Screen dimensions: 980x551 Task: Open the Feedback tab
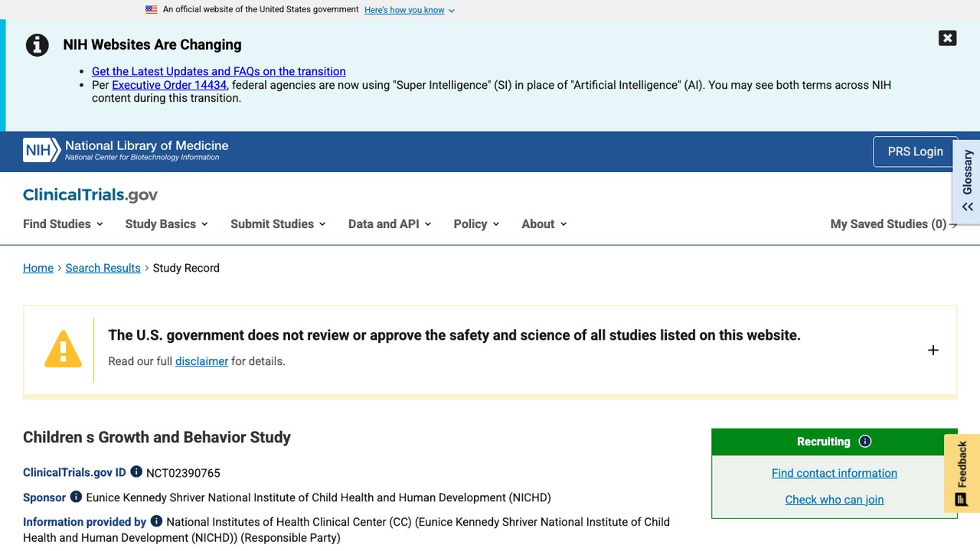point(962,473)
